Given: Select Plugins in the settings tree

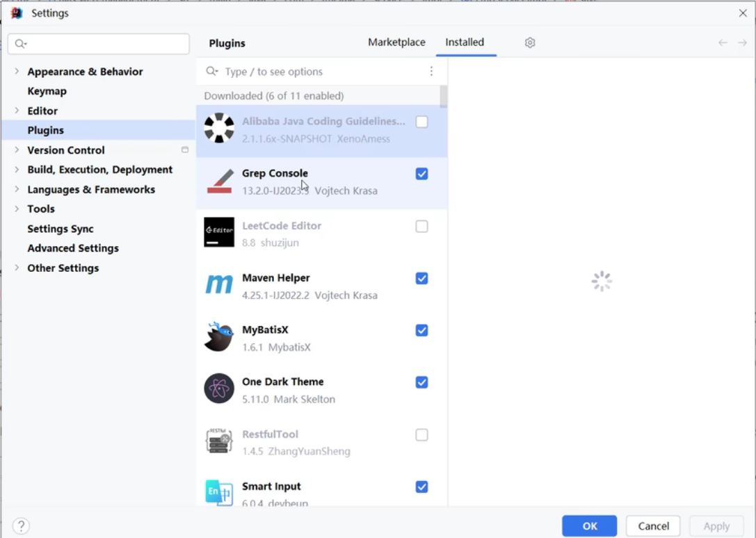Looking at the screenshot, I should (45, 130).
